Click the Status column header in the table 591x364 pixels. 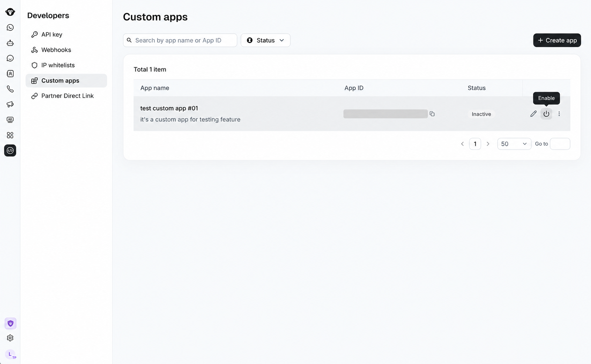coord(476,88)
